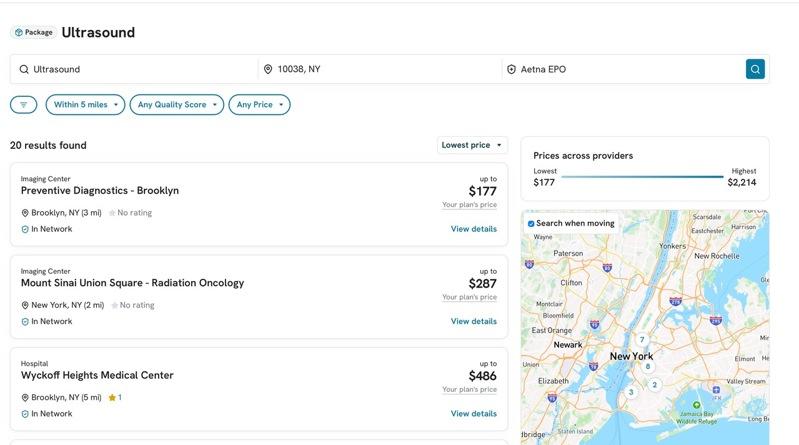
Task: Click map cluster marker showing 7
Action: coord(642,340)
